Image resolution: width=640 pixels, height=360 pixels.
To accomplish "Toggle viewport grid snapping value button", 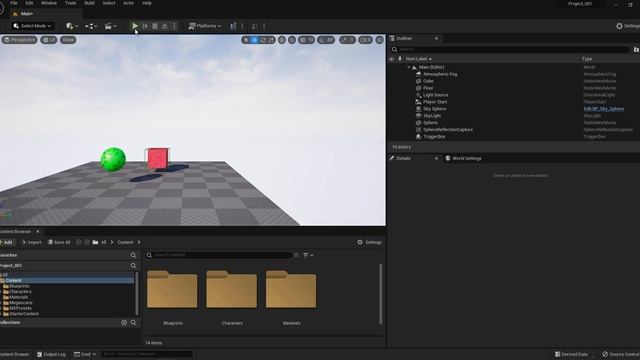I will [307, 40].
